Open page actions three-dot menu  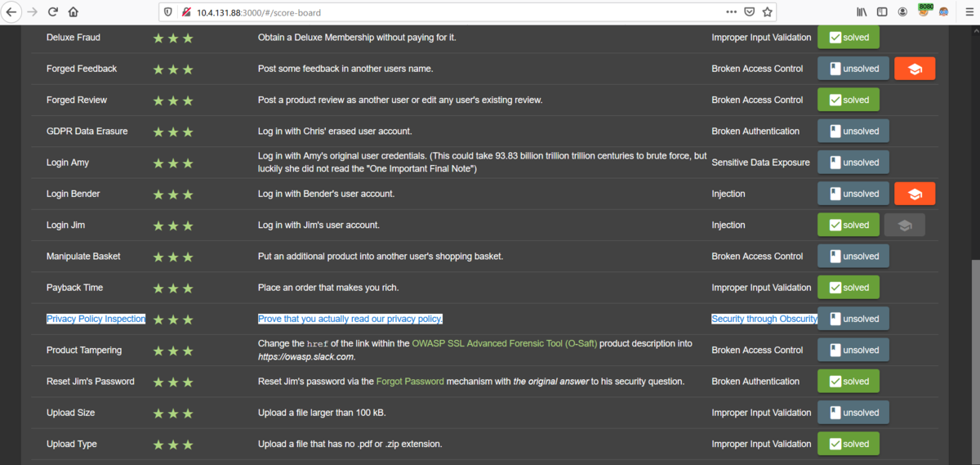(x=731, y=12)
